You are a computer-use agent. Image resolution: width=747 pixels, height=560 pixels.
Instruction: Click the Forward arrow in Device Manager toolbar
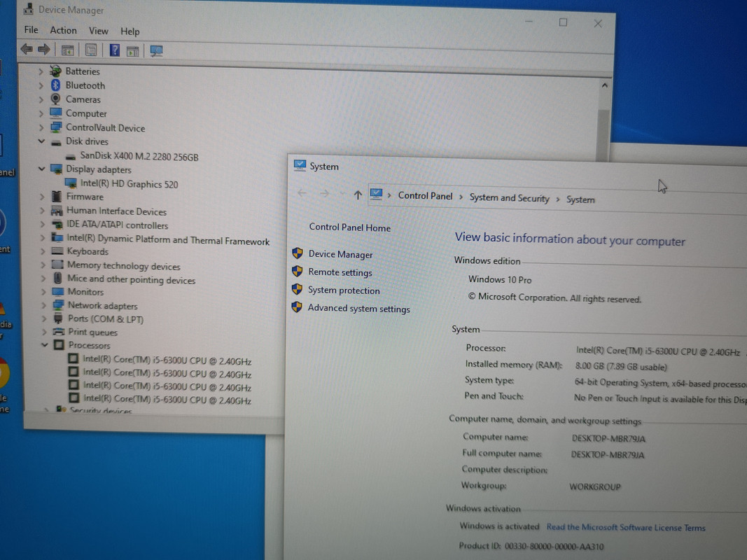[44, 49]
